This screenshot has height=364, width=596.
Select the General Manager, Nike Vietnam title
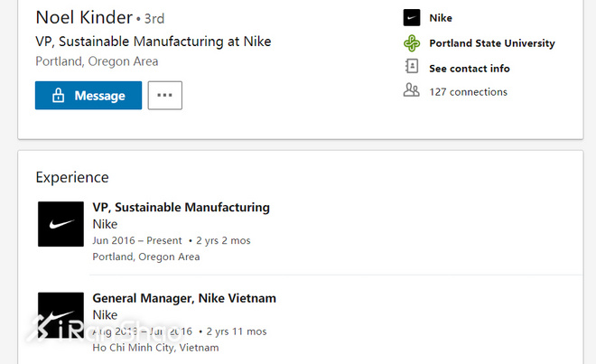[184, 297]
